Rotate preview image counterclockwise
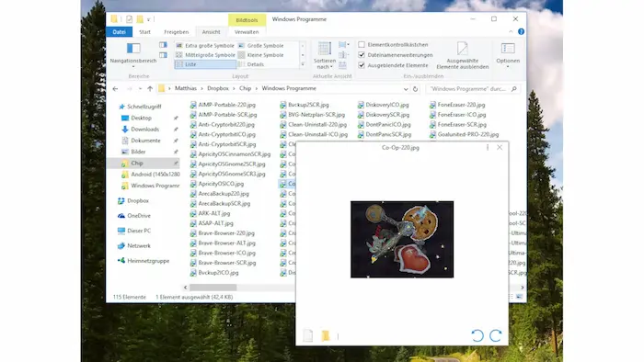Screen dimensions: 644x362 pyautogui.click(x=477, y=335)
